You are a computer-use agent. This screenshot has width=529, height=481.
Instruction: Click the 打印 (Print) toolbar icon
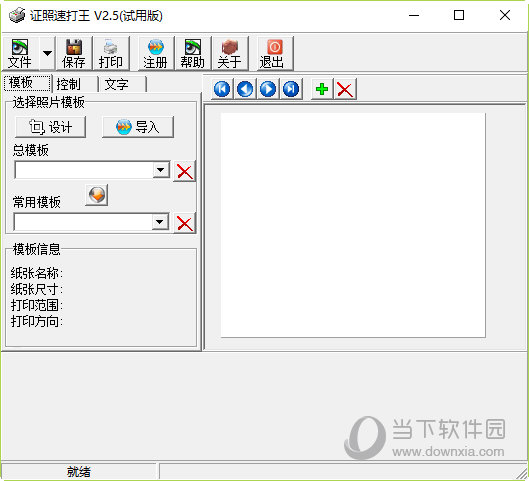(111, 53)
